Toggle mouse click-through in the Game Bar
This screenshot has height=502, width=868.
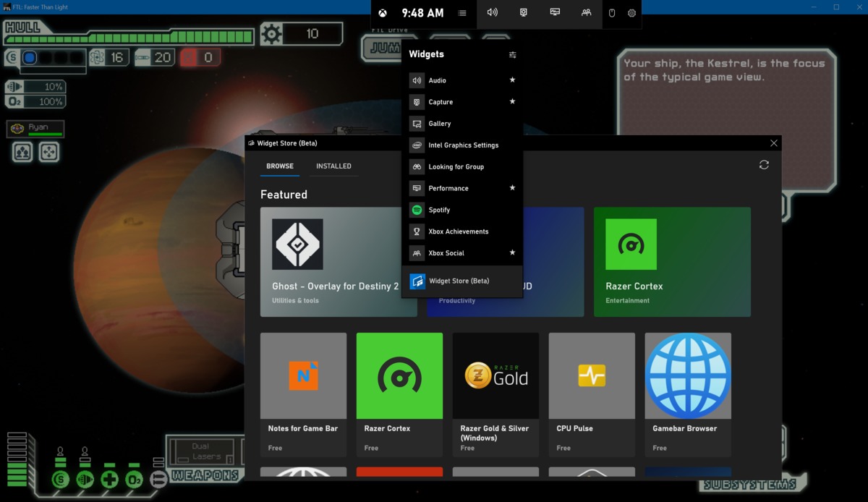click(611, 13)
